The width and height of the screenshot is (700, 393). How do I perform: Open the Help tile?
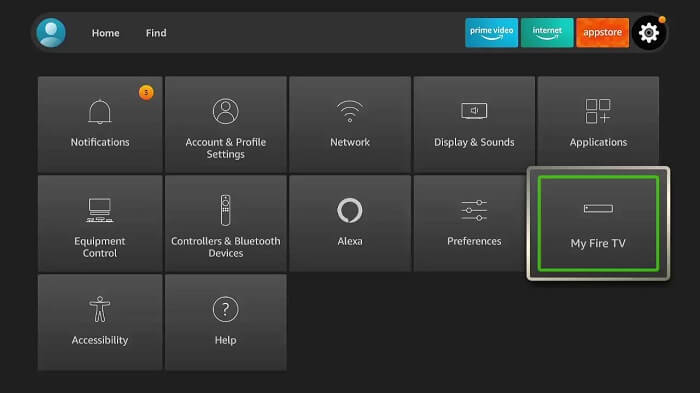point(225,322)
